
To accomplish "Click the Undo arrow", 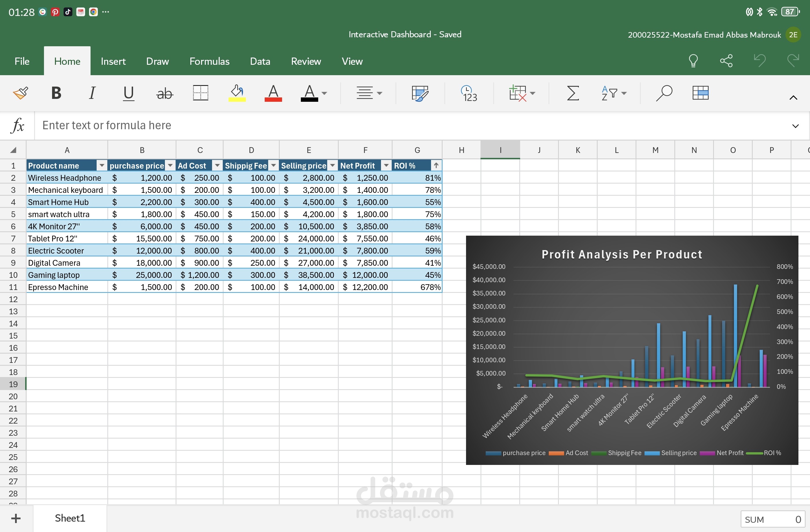I will [x=760, y=61].
